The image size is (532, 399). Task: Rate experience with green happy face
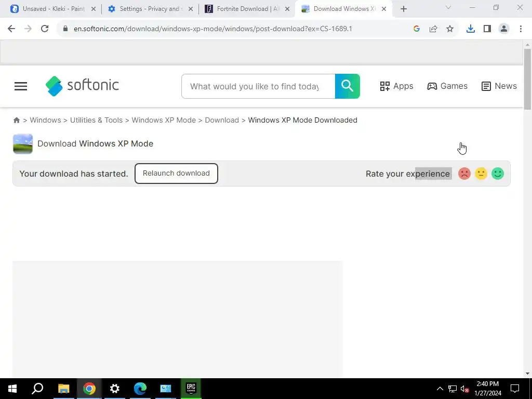click(498, 174)
